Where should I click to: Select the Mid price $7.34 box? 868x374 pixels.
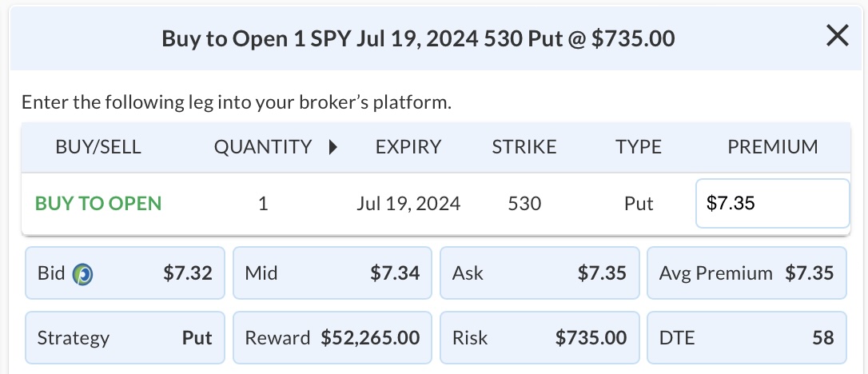point(332,273)
